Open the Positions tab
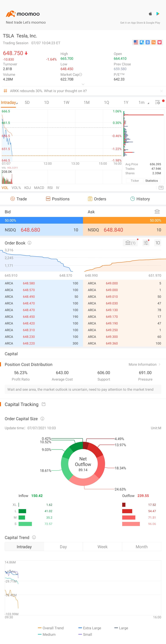 (58, 199)
